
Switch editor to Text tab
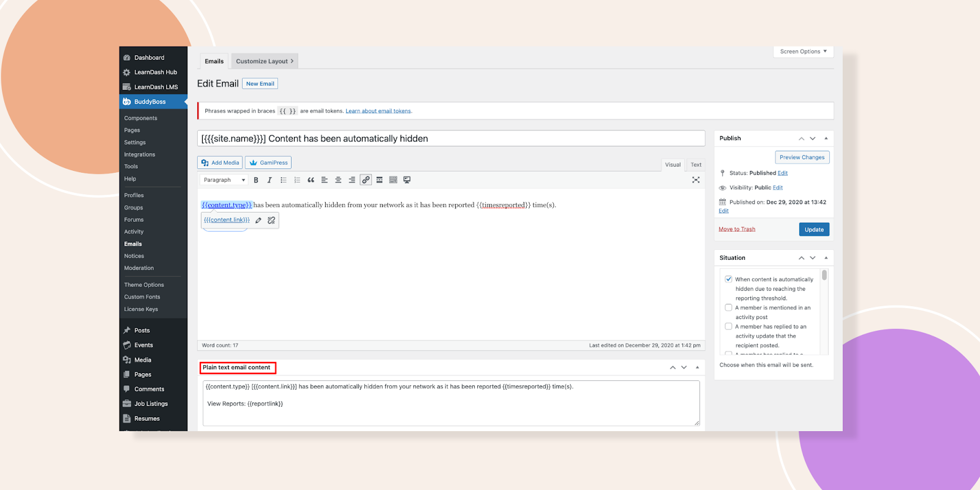[x=696, y=165]
